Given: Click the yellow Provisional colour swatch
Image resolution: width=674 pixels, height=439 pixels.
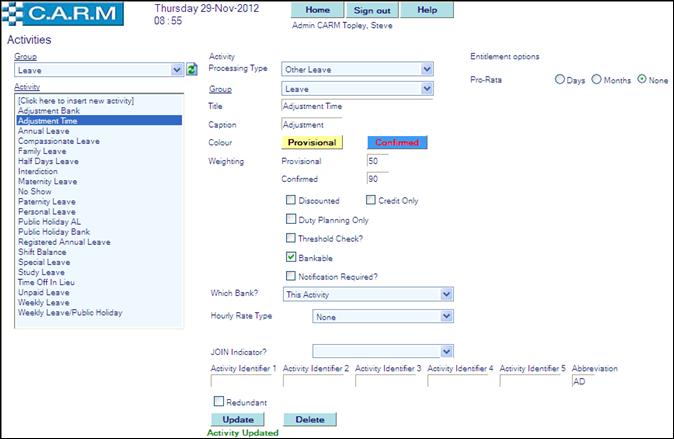Looking at the screenshot, I should [x=312, y=142].
